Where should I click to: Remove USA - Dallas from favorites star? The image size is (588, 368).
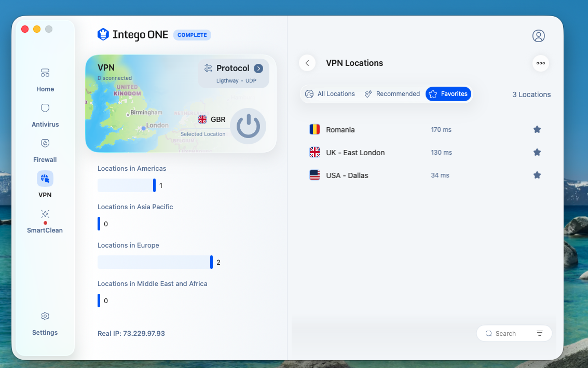tap(537, 175)
